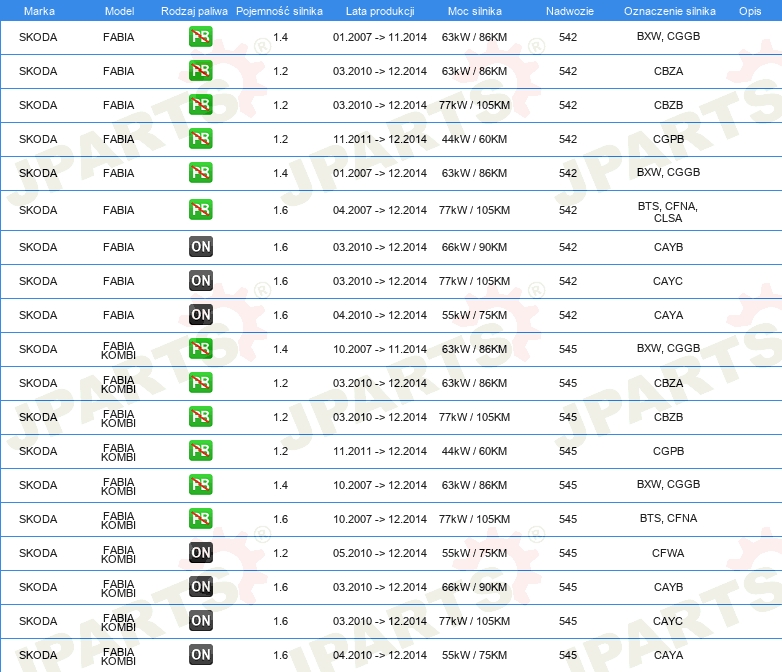Click the diesel icon in the Fabia Kombi CAYC row
Image resolution: width=782 pixels, height=672 pixels.
(x=200, y=620)
